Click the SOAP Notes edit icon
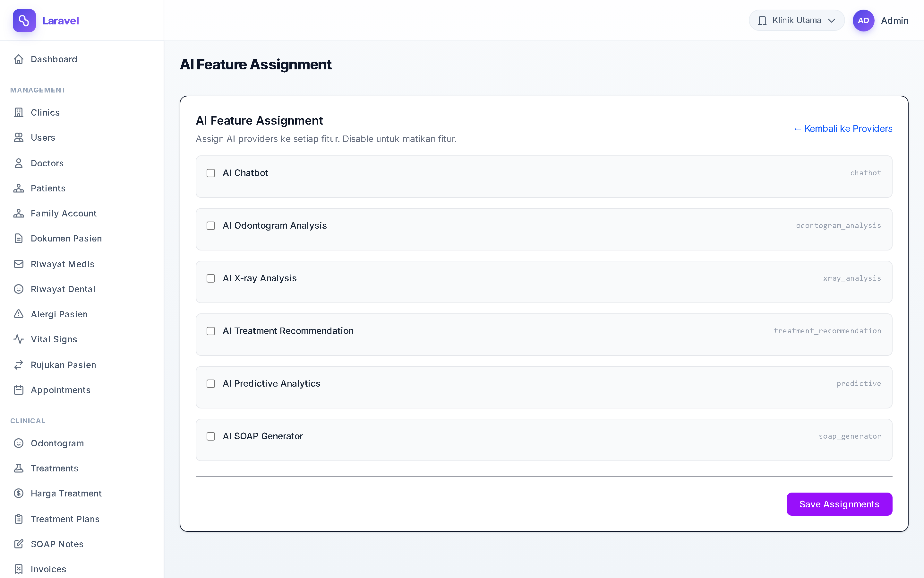Screen dimensions: 924x578 19,544
